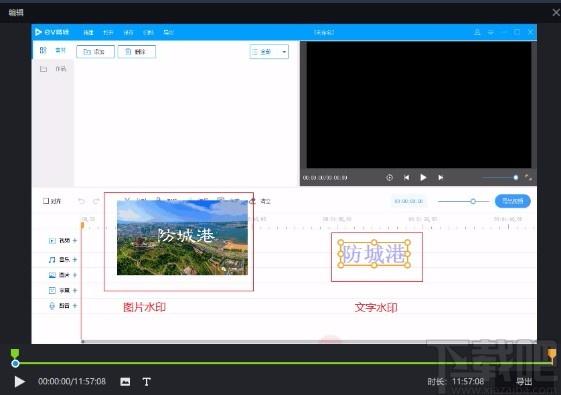Add an image to the 图片 track with plus

(x=75, y=275)
